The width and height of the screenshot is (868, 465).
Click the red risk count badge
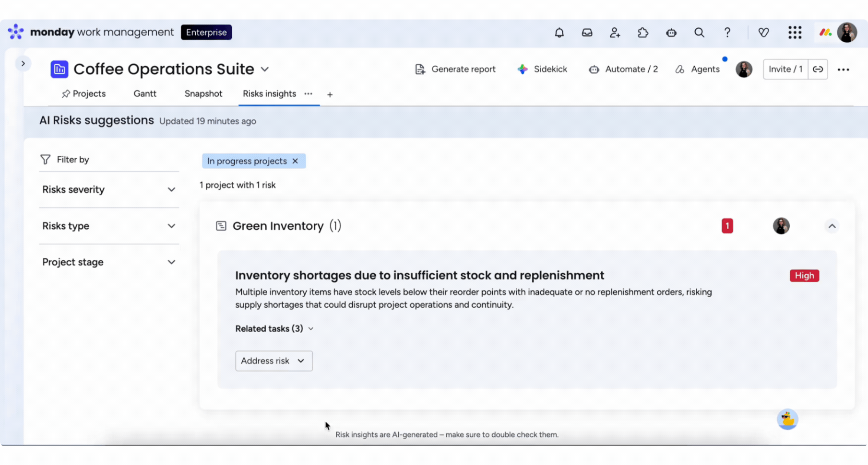coord(727,226)
